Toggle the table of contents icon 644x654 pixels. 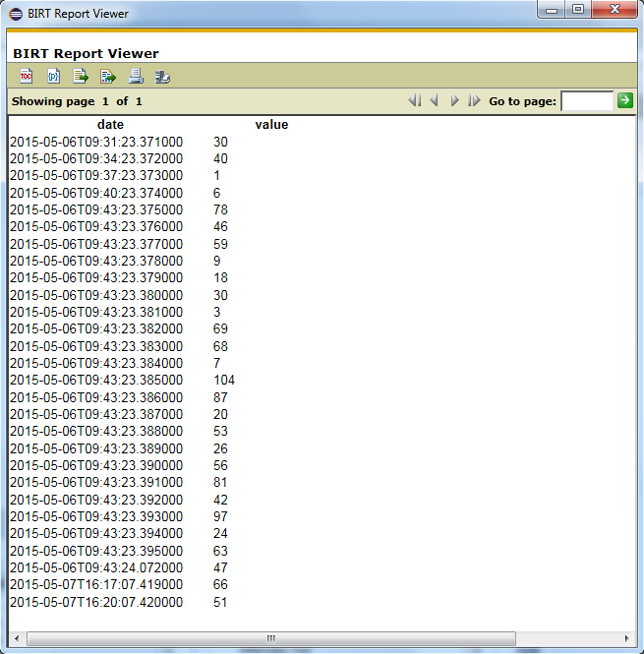[26, 76]
